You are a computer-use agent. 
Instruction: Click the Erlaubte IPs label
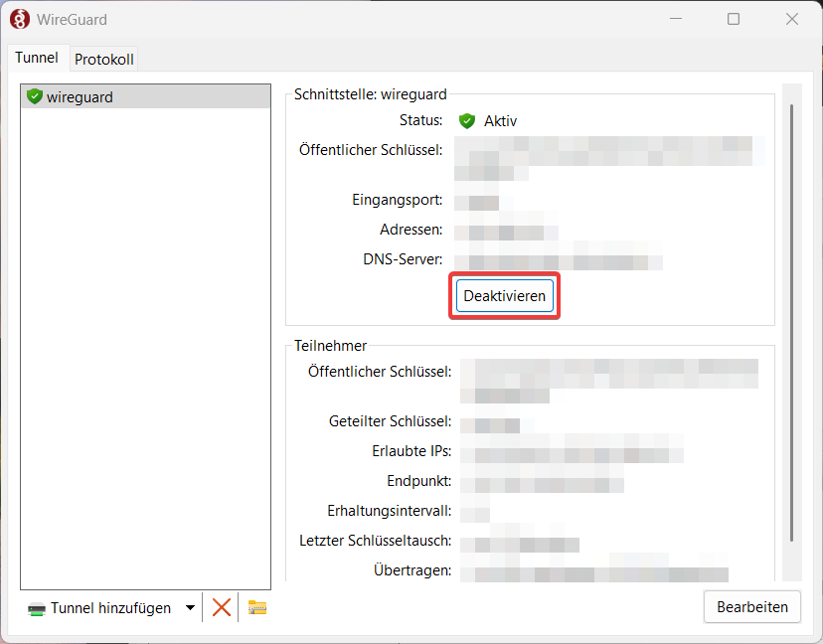pos(411,451)
